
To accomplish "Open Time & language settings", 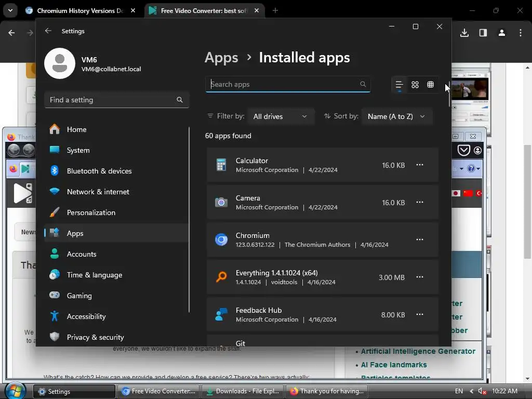I will pyautogui.click(x=117, y=275).
